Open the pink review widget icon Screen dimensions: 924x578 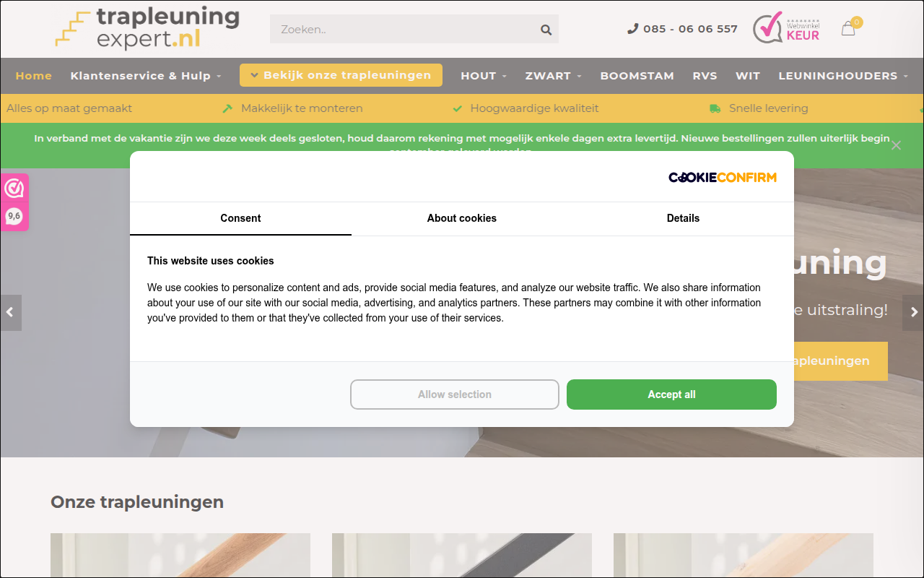(x=14, y=189)
